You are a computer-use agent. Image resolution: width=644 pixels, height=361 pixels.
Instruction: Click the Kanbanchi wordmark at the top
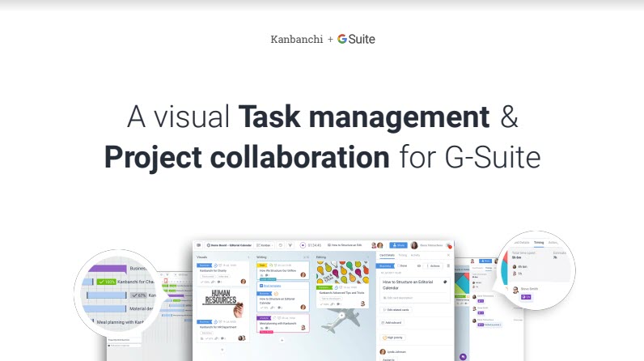click(x=297, y=40)
